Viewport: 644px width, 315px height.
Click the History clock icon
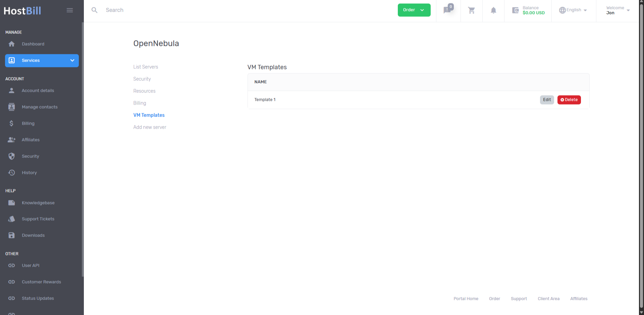coord(12,173)
